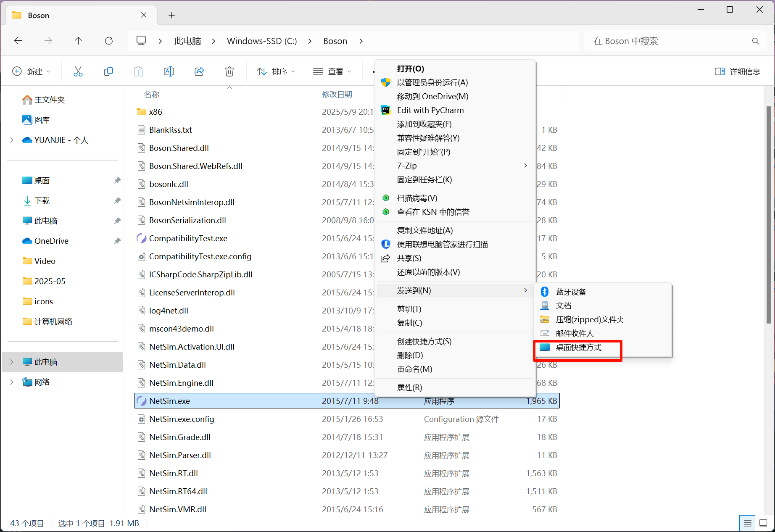Click the scan virus green icon
This screenshot has height=532, width=775.
click(385, 198)
